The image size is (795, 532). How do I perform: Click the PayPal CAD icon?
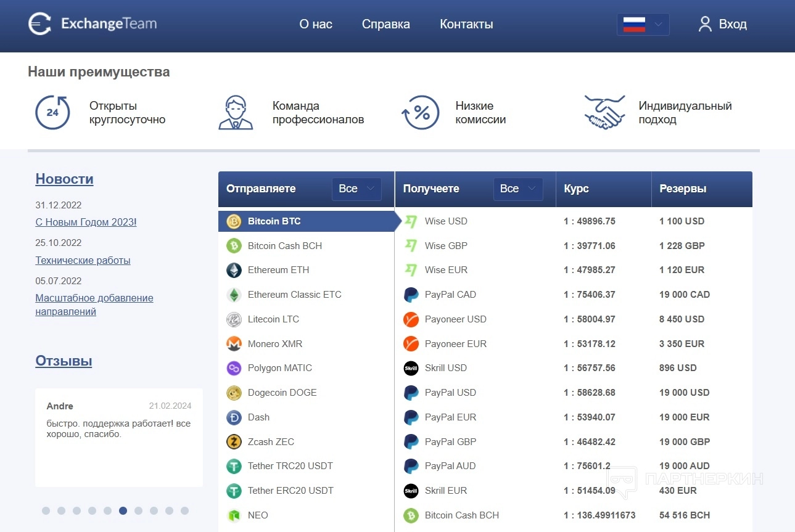tap(411, 295)
